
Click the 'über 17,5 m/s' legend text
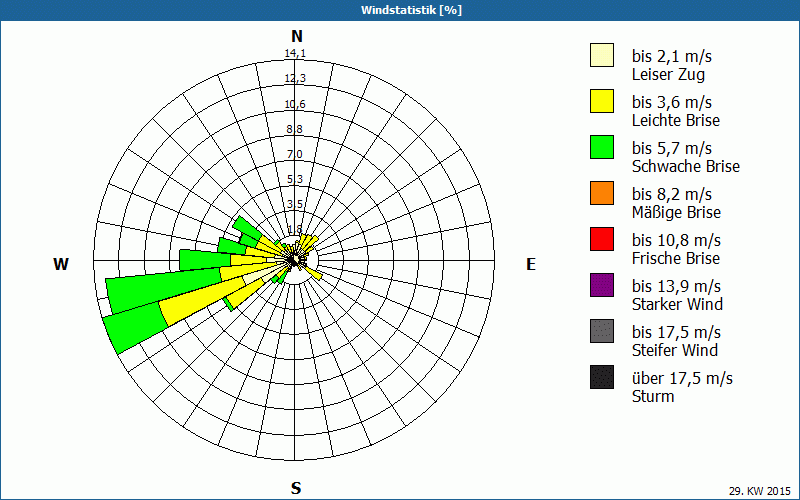point(682,378)
